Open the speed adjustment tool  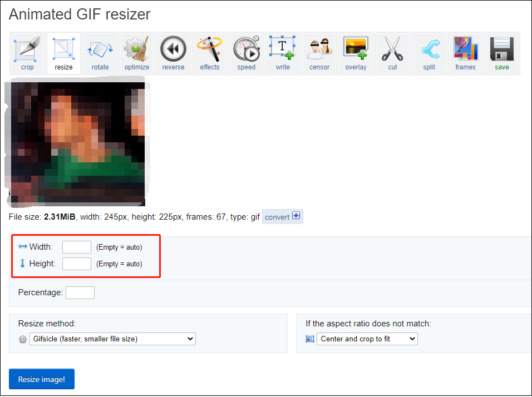tap(246, 53)
